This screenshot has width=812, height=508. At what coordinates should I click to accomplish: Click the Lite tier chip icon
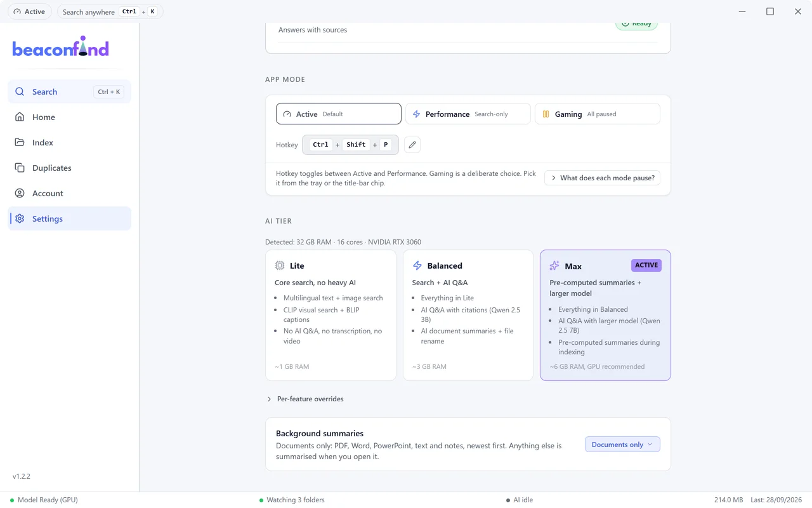pos(280,265)
